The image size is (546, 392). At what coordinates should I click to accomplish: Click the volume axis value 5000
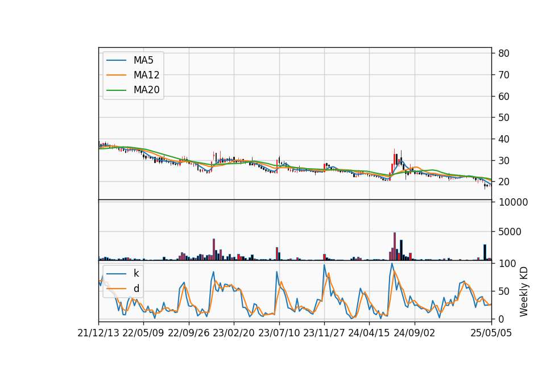click(510, 232)
